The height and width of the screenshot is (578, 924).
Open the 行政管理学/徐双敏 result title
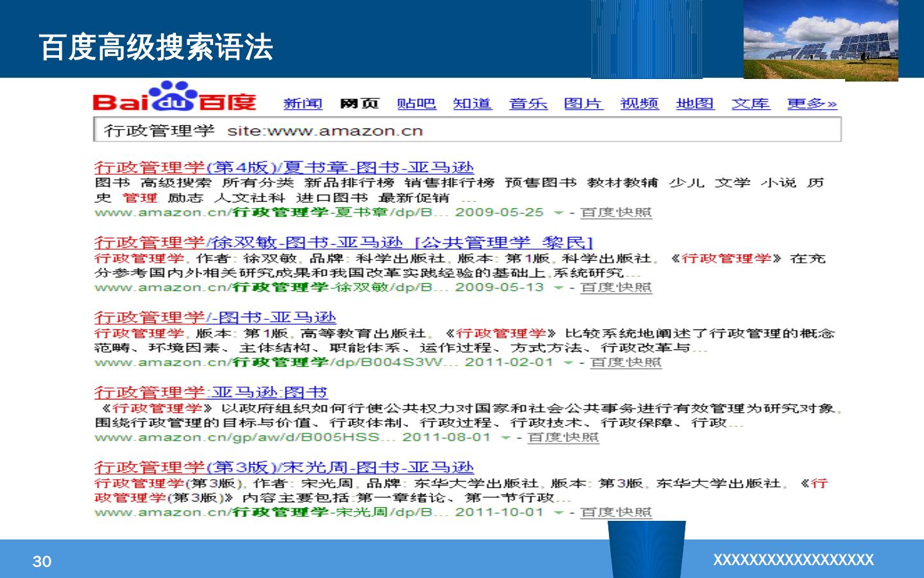(x=248, y=243)
